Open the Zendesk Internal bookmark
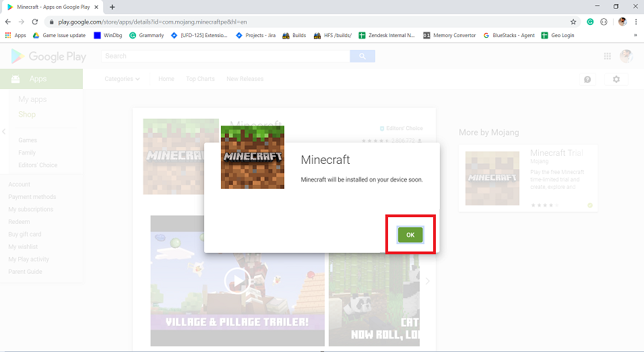 [x=387, y=35]
